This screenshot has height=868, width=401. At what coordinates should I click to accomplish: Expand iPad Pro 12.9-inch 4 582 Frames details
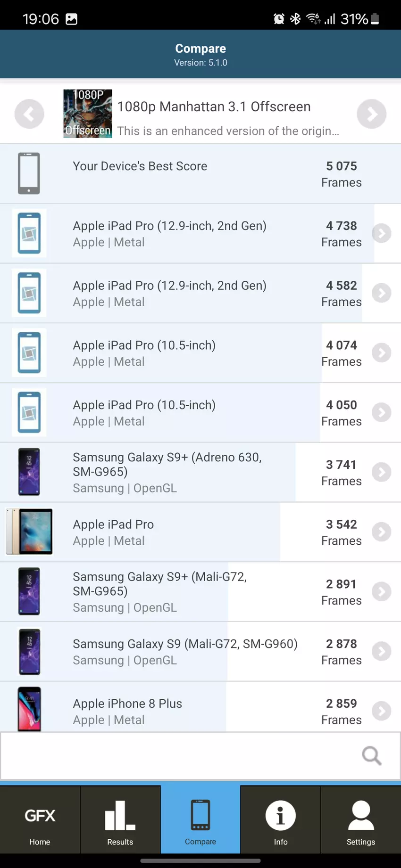coord(381,293)
